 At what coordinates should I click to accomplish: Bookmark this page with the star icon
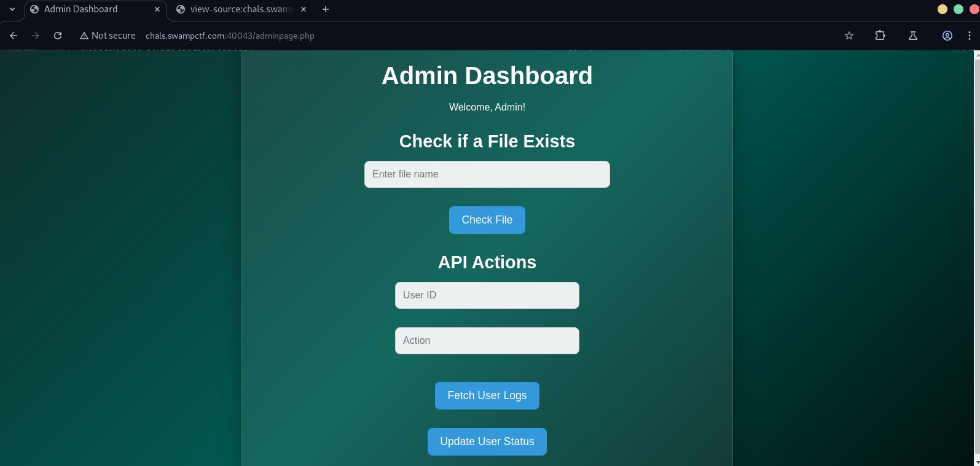pos(849,36)
